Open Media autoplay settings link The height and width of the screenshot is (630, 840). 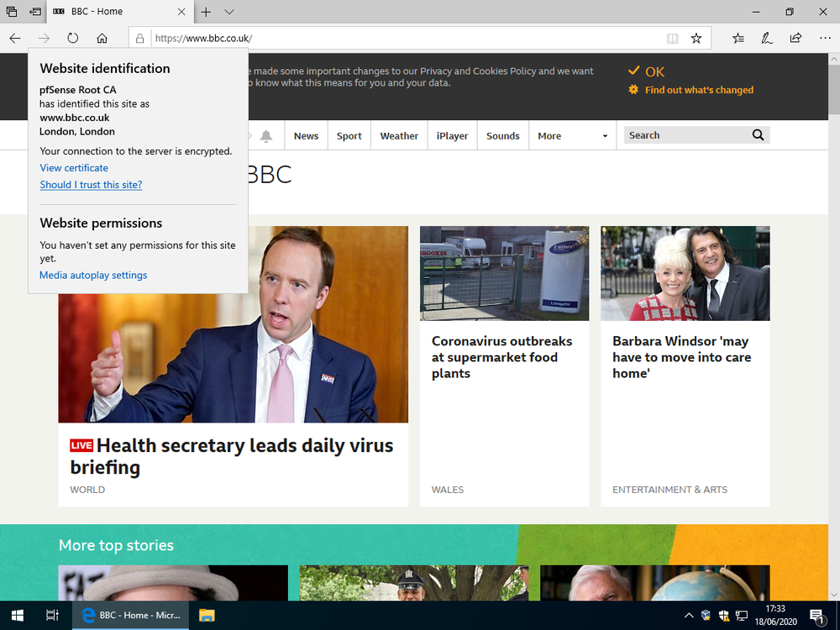(x=93, y=276)
